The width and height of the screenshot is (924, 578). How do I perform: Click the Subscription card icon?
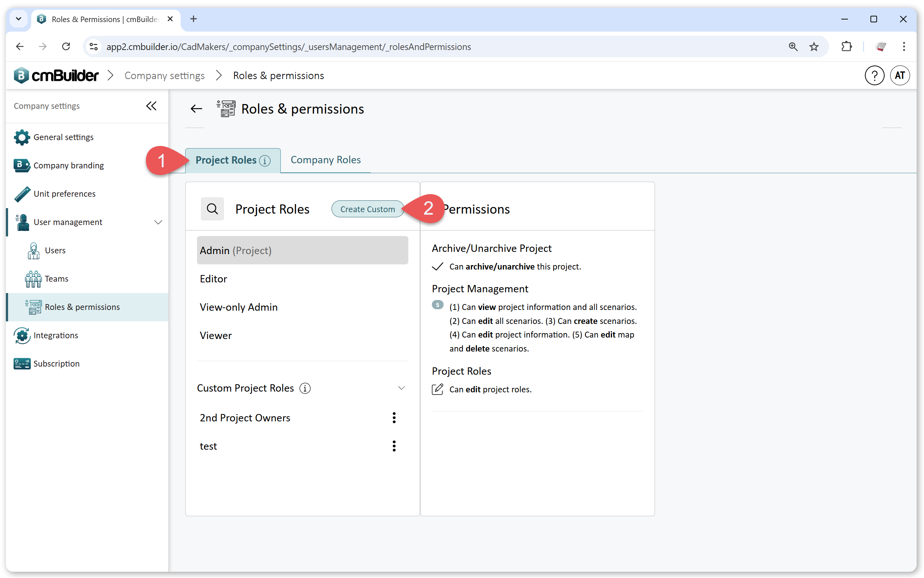(22, 364)
